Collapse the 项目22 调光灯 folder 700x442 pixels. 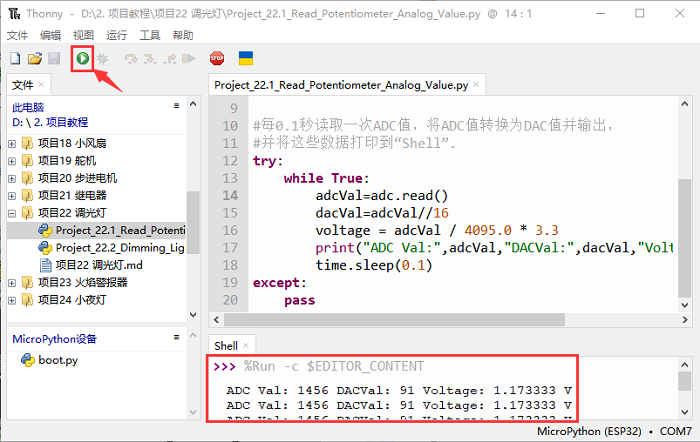click(x=12, y=213)
